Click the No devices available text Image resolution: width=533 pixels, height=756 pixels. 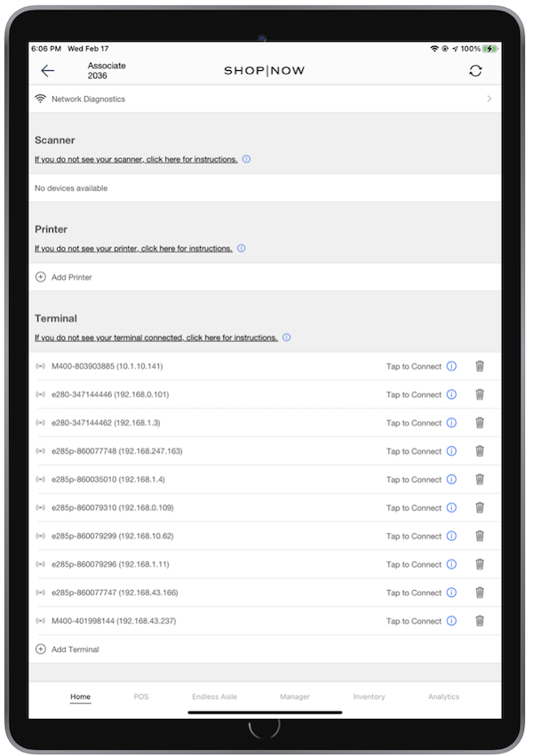tap(71, 188)
